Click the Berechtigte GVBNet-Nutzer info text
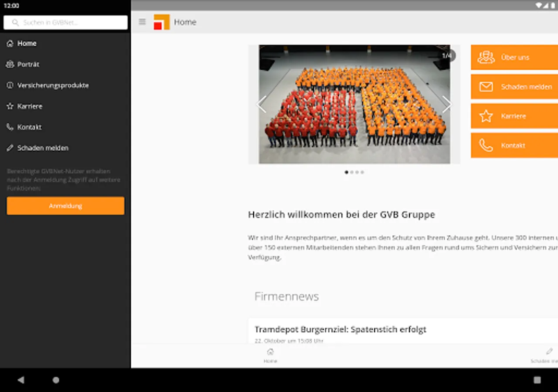Screen dimensions: 558x392 64,180
